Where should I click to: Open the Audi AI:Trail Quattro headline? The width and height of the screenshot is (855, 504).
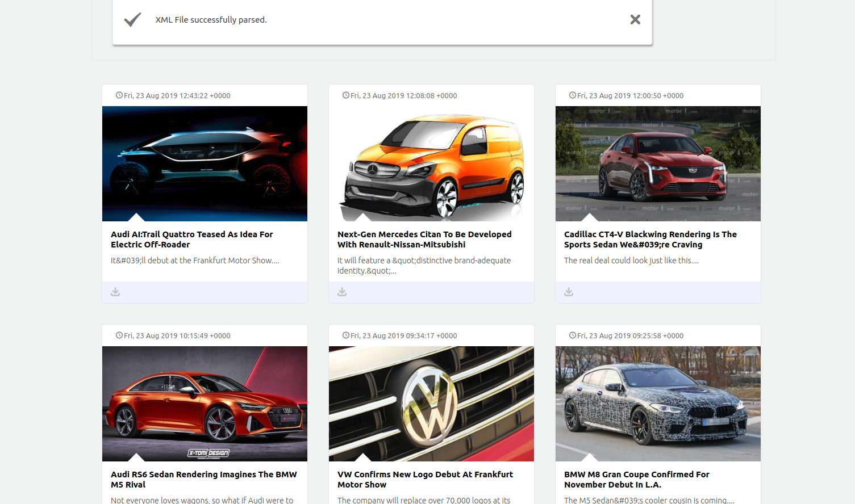point(191,240)
